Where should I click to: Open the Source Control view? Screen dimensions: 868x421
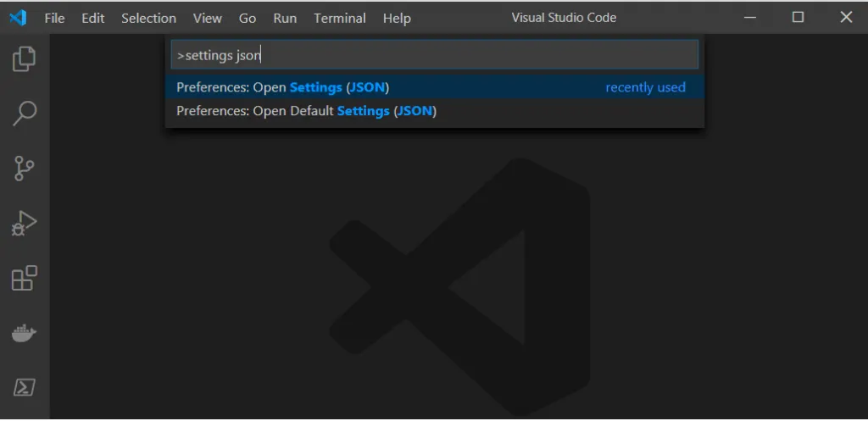[25, 169]
